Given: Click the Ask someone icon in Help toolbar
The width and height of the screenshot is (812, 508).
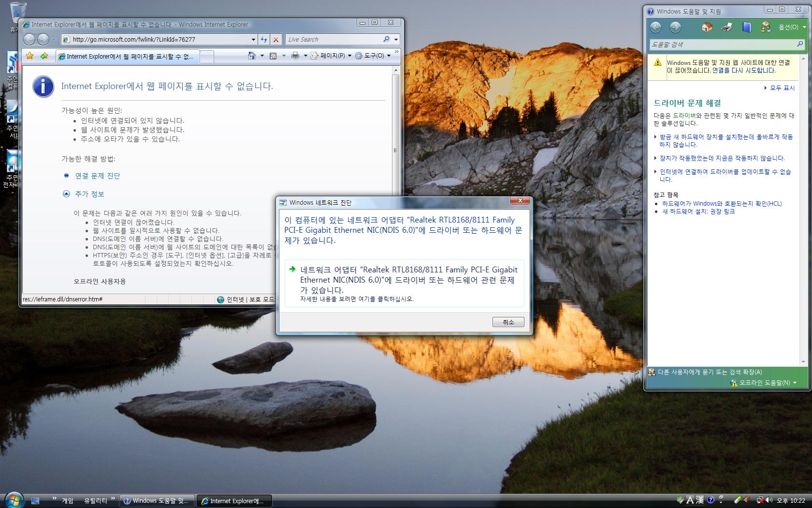Looking at the screenshot, I should (x=766, y=27).
